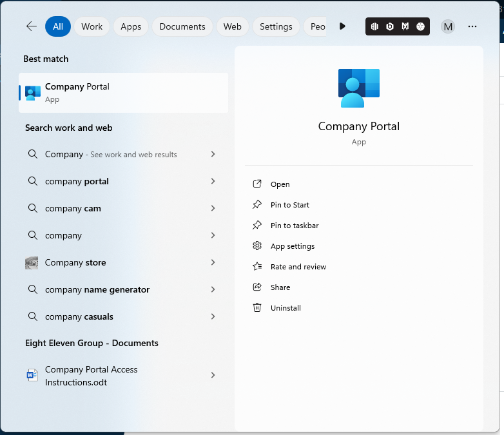Select the 'company portal' search suggestion

[124, 181]
